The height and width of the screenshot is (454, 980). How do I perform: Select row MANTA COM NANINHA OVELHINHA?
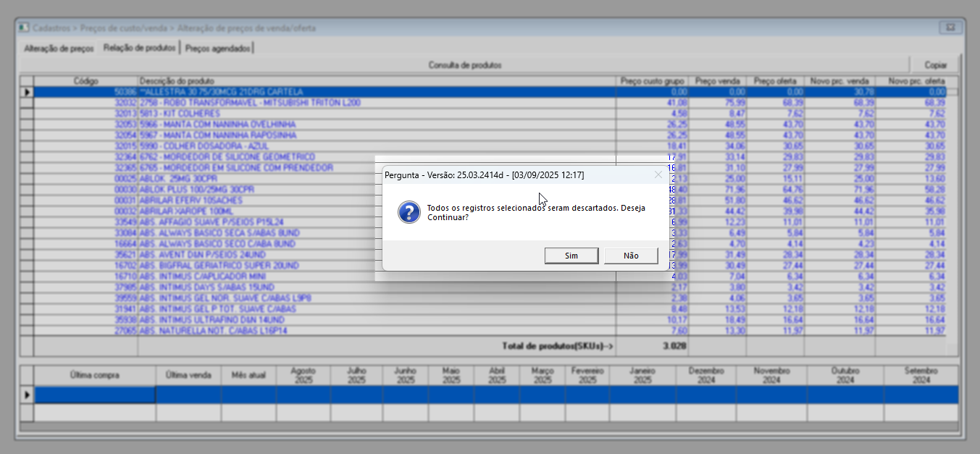click(x=490, y=125)
